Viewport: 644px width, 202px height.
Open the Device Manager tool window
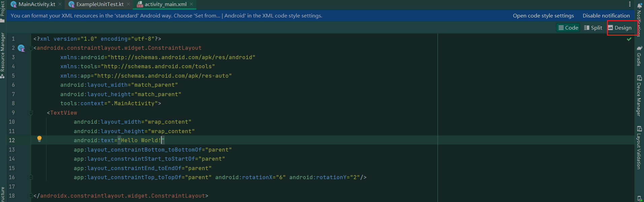point(639,96)
